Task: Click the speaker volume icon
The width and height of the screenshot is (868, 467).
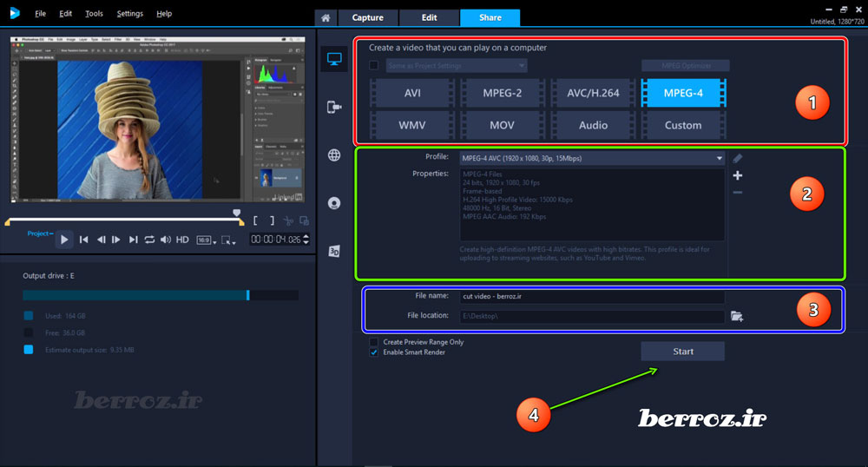Action: coord(165,240)
